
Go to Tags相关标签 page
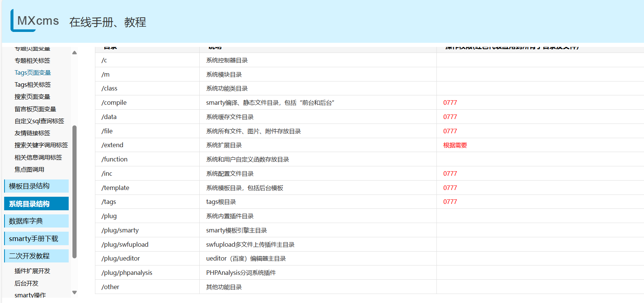pyautogui.click(x=33, y=84)
